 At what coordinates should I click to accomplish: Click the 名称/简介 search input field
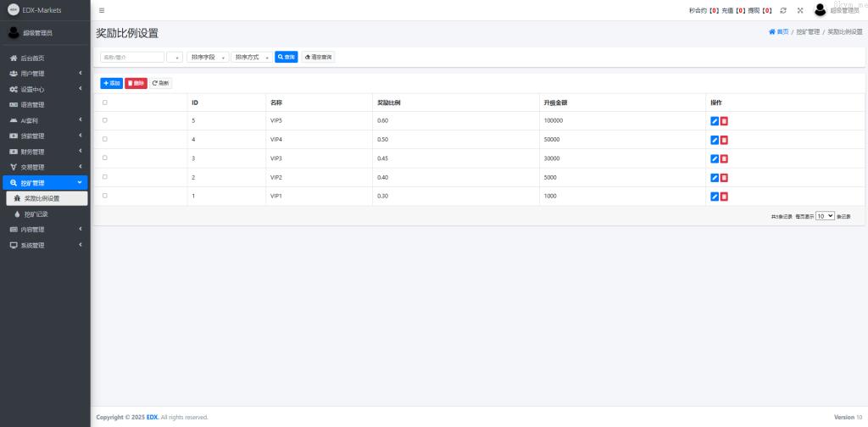[131, 58]
